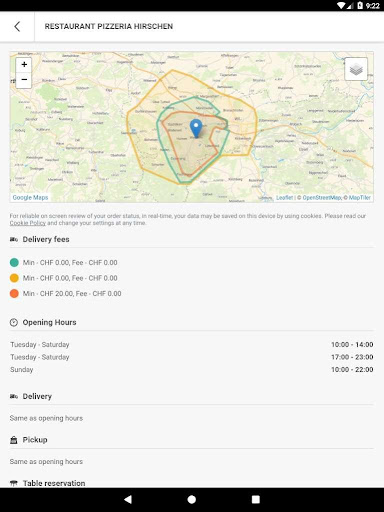Go back using the header arrow

(17, 27)
